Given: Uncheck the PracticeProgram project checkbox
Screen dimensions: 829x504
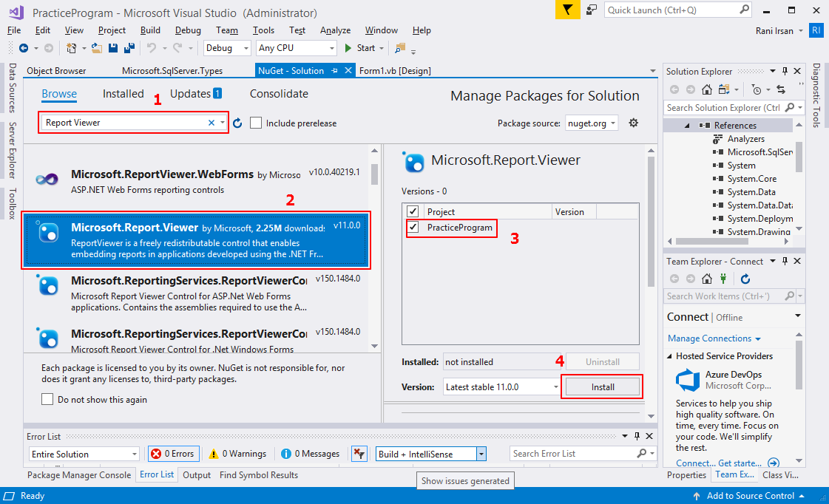Looking at the screenshot, I should click(413, 228).
